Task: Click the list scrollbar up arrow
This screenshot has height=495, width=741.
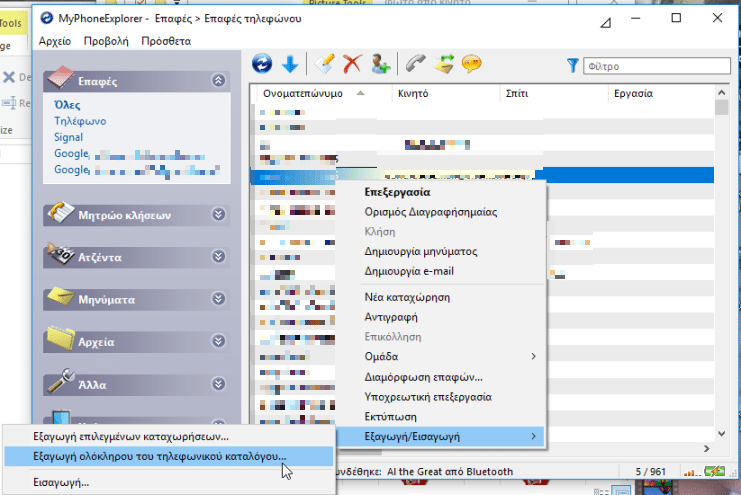Action: pos(721,93)
